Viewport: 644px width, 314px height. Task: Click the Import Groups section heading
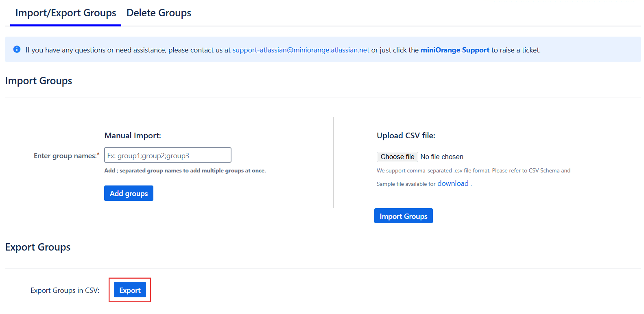click(x=39, y=81)
